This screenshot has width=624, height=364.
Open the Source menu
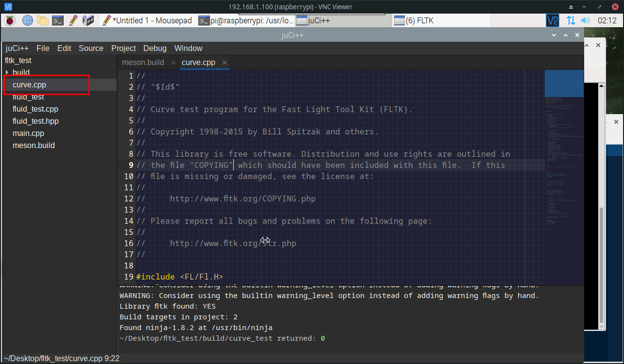[x=91, y=48]
